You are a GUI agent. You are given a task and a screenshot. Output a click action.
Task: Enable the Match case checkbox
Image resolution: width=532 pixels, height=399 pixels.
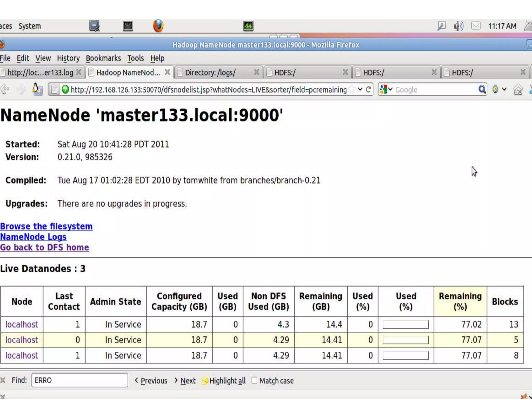click(x=254, y=380)
